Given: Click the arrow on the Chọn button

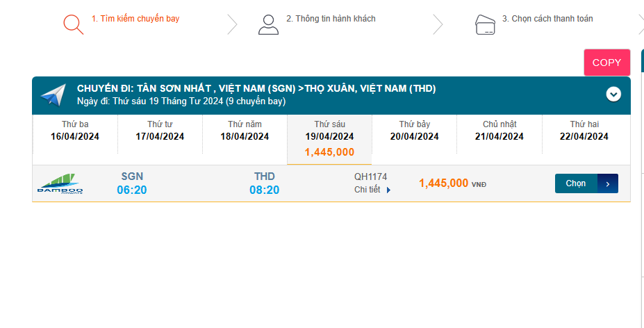Looking at the screenshot, I should point(608,183).
